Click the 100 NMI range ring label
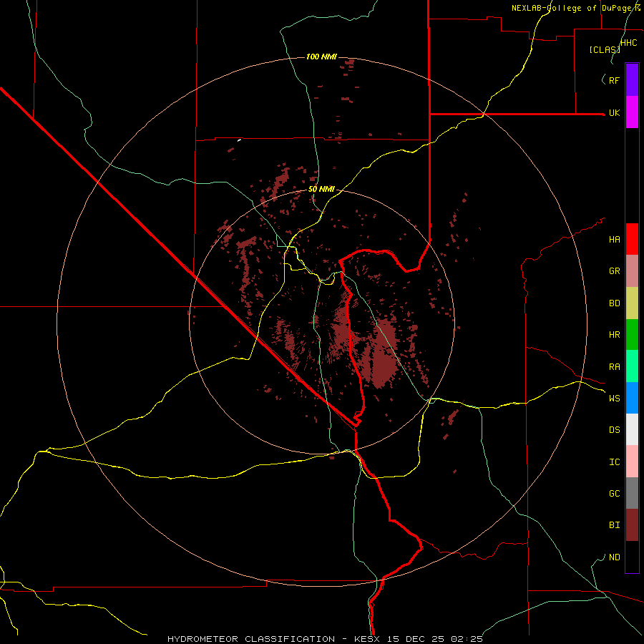Viewport: 644px width, 644px height. (321, 57)
